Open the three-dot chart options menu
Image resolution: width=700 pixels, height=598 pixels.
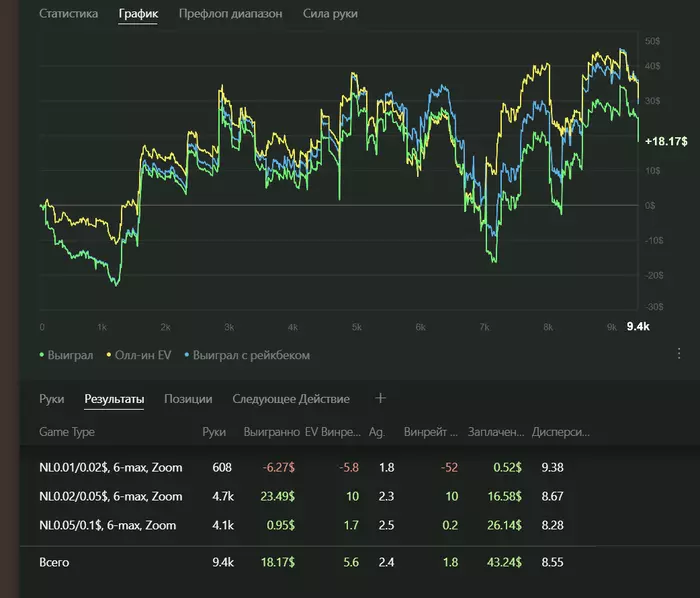[x=679, y=354]
